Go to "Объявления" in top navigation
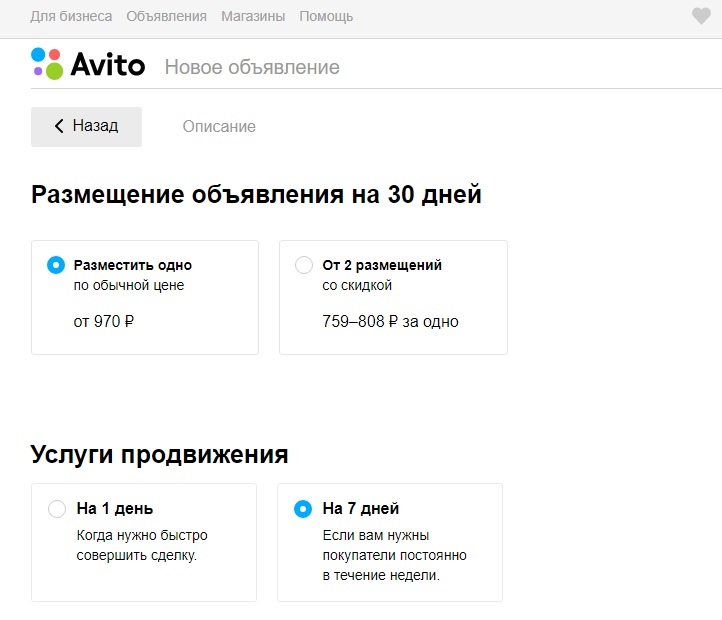Screen dimensions: 722x620 pos(167,16)
